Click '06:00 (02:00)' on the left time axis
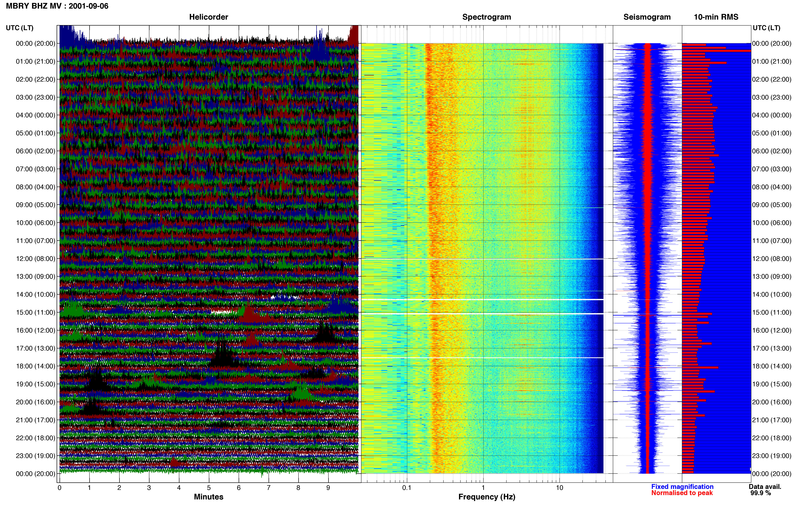The image size is (812, 508). click(36, 151)
